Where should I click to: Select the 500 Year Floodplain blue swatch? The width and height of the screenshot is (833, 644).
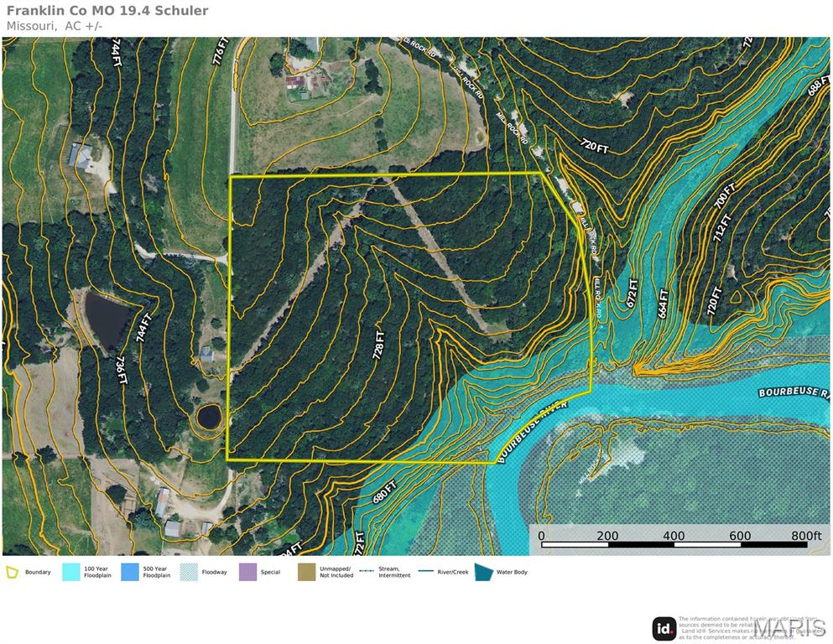tap(130, 572)
